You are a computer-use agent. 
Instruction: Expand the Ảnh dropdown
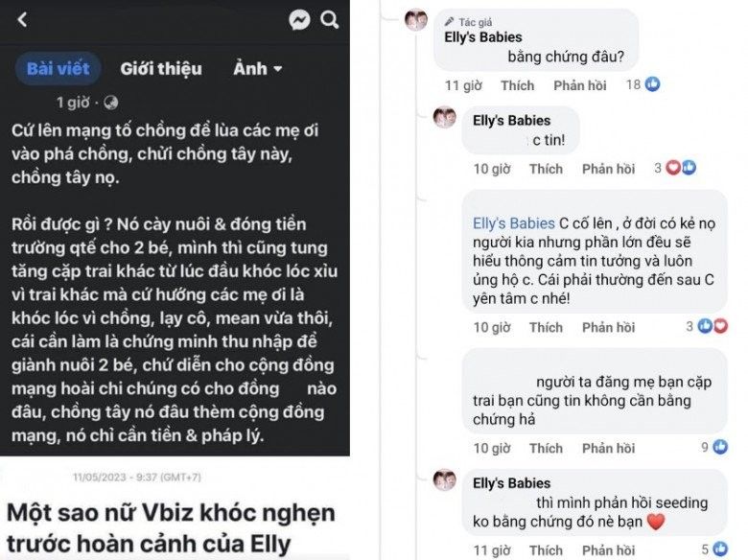click(x=258, y=68)
